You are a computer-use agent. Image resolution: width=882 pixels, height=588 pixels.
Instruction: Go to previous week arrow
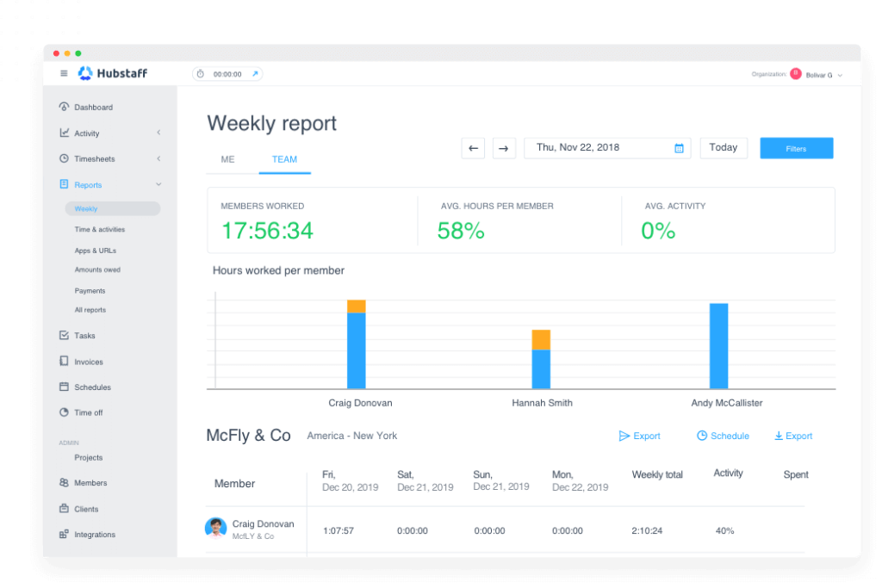click(x=473, y=148)
